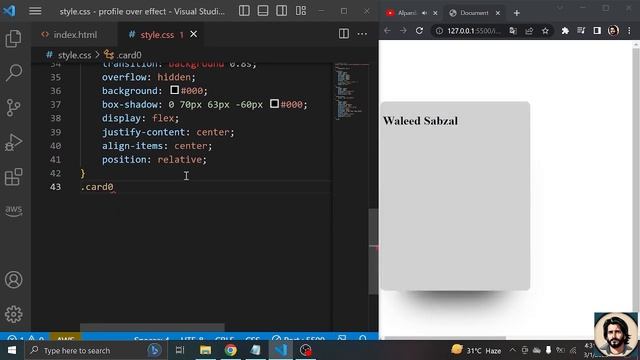Viewport: 640px width, 360px height.
Task: Close the style.css tab
Action: click(x=193, y=34)
